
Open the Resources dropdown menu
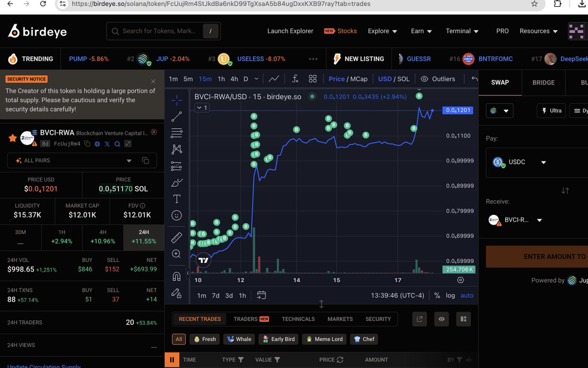(539, 31)
